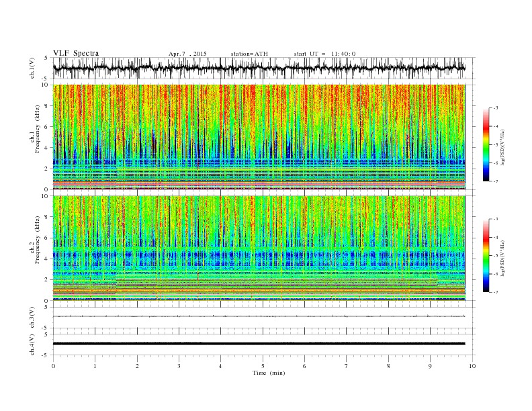Click the "7" tick on the time axis
The image size is (532, 411).
pos(347,366)
